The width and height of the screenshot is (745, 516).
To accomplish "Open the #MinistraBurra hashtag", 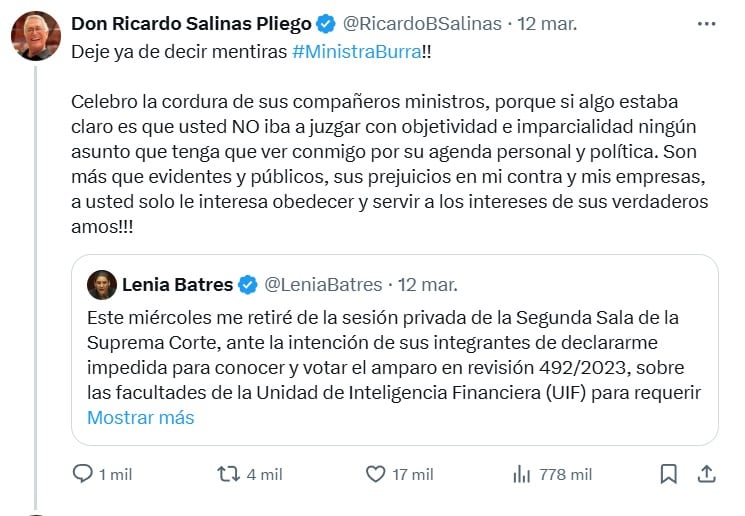I will [357, 51].
